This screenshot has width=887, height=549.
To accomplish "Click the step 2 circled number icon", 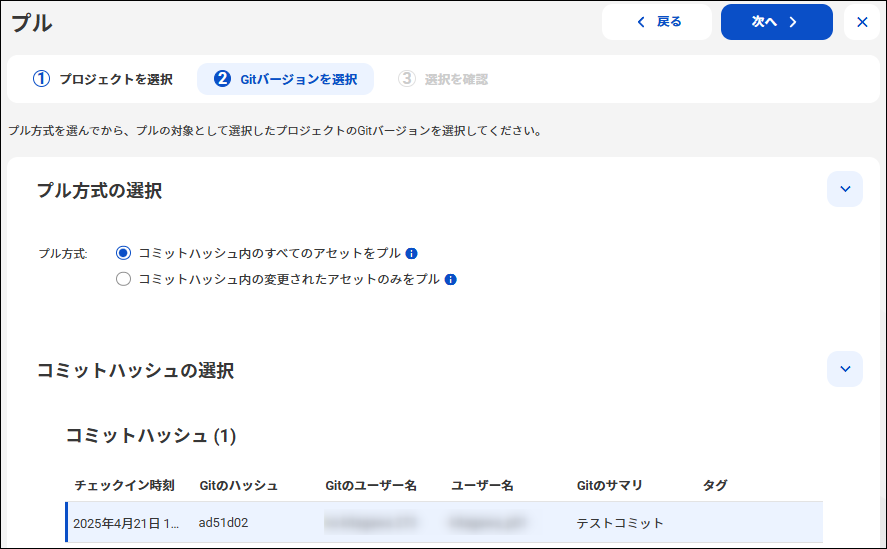I will coord(222,79).
